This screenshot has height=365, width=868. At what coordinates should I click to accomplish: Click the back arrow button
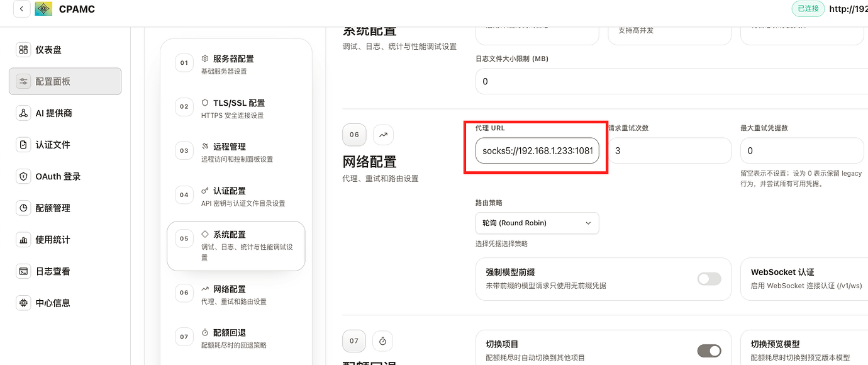(21, 9)
